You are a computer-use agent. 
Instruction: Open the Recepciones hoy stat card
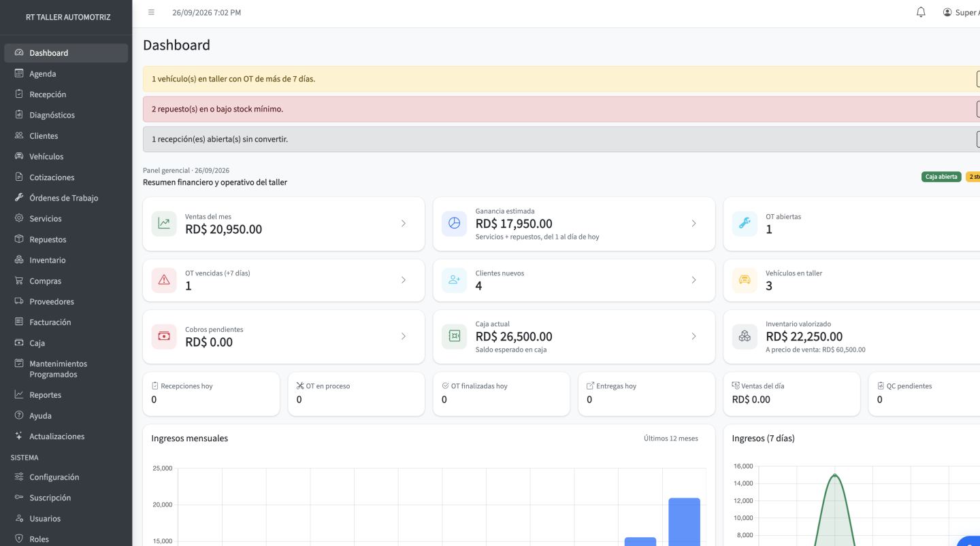coord(211,394)
